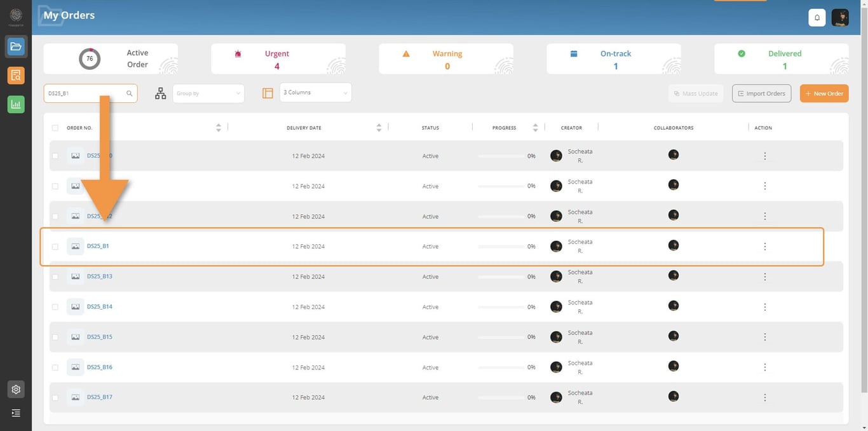Click image placeholder icon of DS25_B1
Screen dimensions: 868x431
pyautogui.click(x=75, y=247)
